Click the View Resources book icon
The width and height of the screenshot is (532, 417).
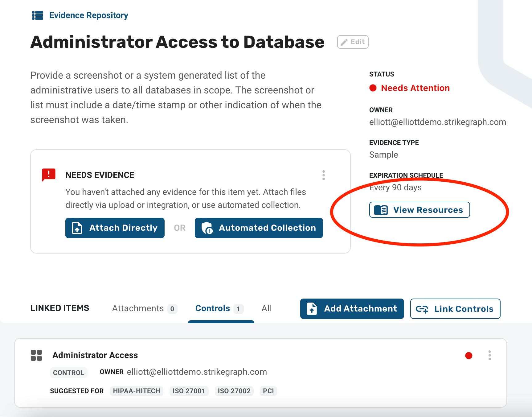(381, 210)
